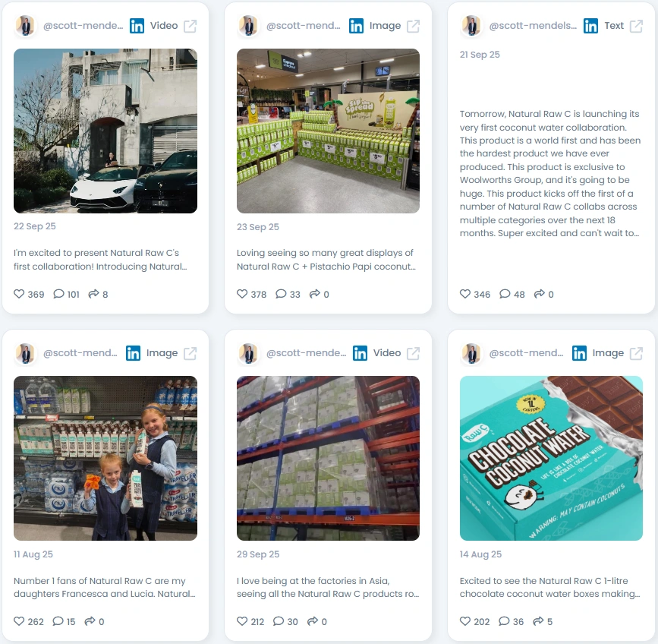Open external link on 14 Aug image post
This screenshot has width=658, height=644.
(x=636, y=353)
